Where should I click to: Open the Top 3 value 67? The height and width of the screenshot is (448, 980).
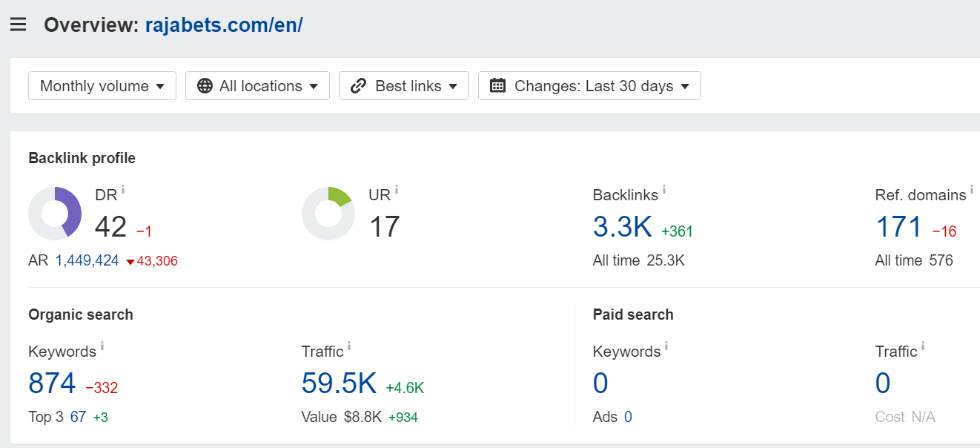pyautogui.click(x=78, y=418)
